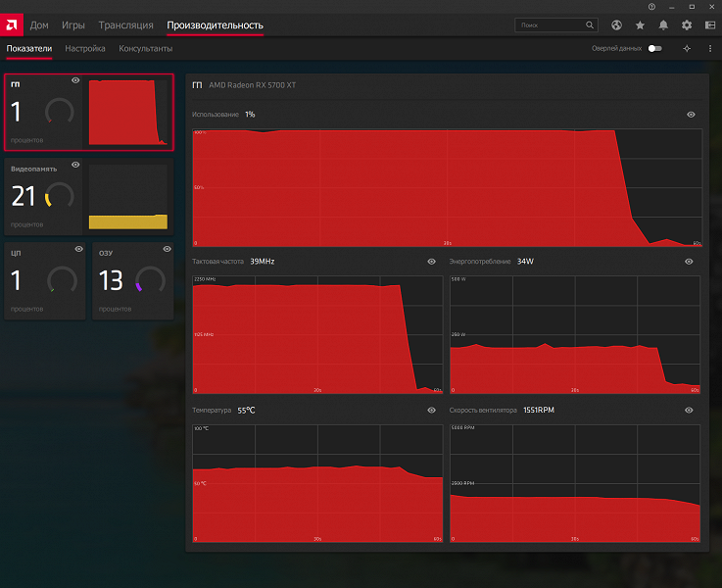Click the AMD logo icon
This screenshot has width=722, height=588.
(x=12, y=24)
